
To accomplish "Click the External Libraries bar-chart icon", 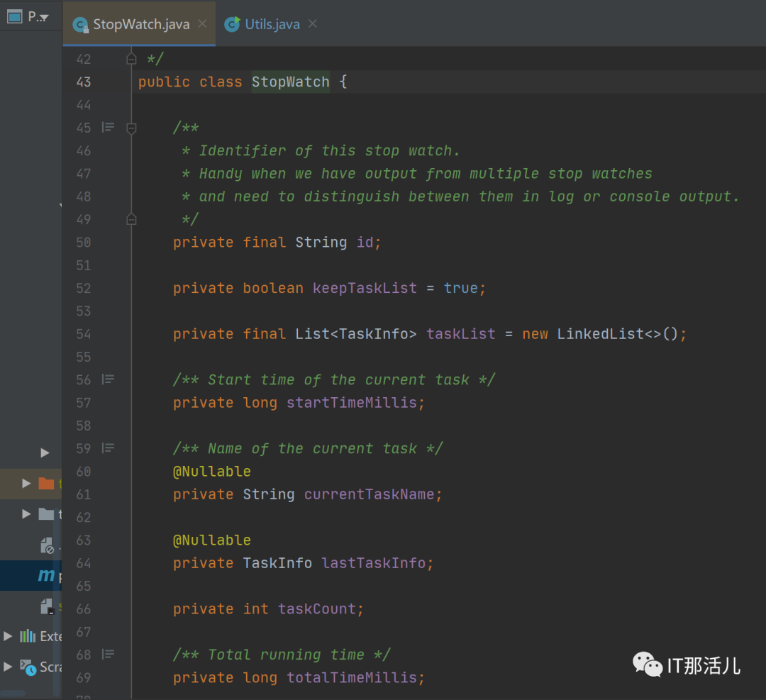I will point(28,636).
